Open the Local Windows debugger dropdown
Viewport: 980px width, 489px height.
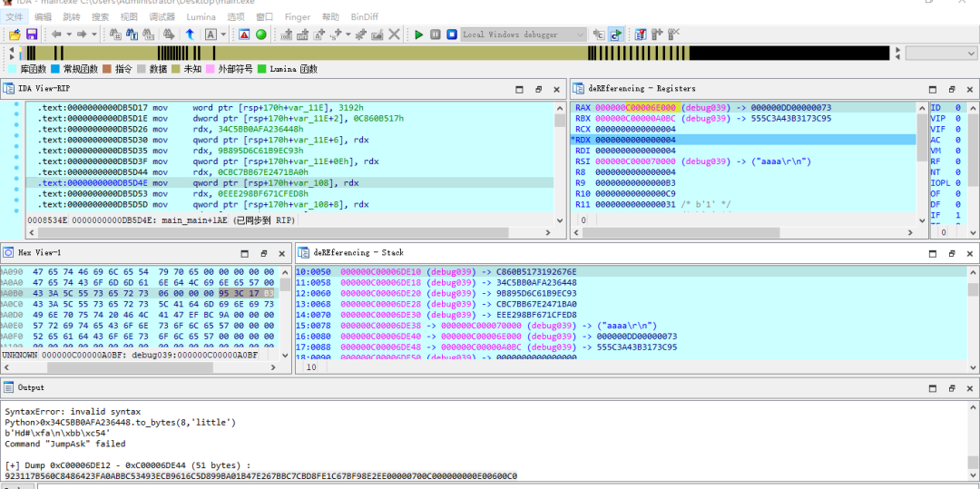pyautogui.click(x=524, y=34)
